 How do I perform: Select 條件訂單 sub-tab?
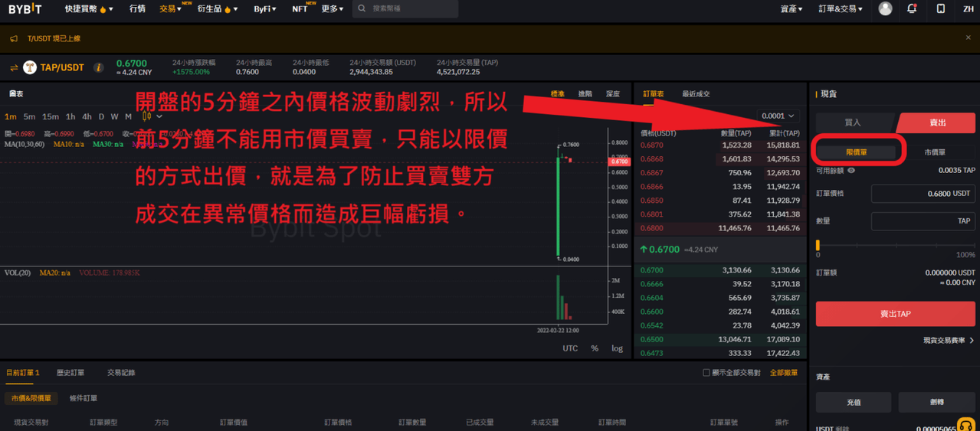84,398
